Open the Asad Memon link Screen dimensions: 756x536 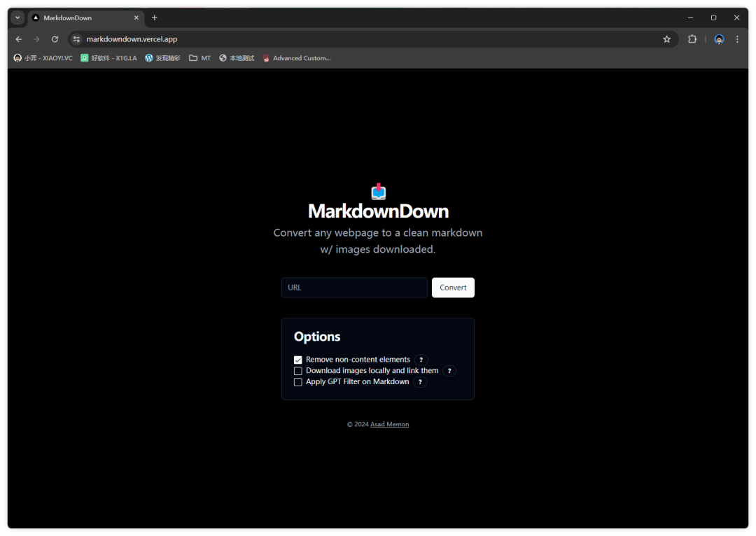[x=390, y=424]
